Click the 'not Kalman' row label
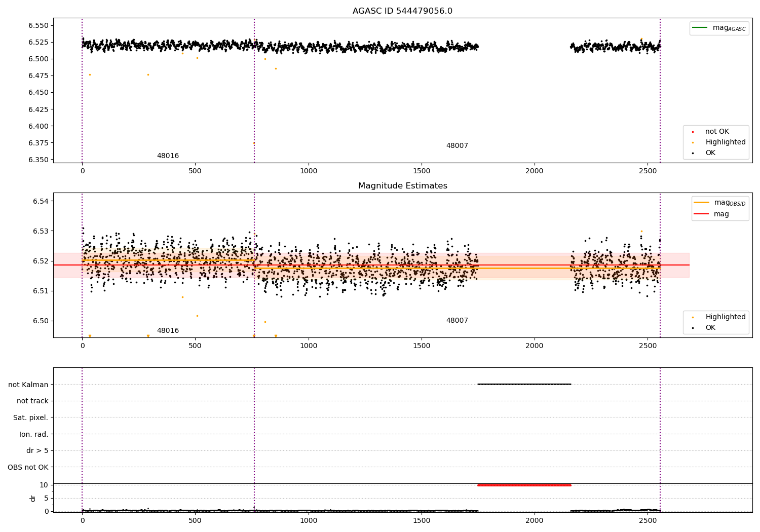The height and width of the screenshot is (532, 760). tap(28, 385)
